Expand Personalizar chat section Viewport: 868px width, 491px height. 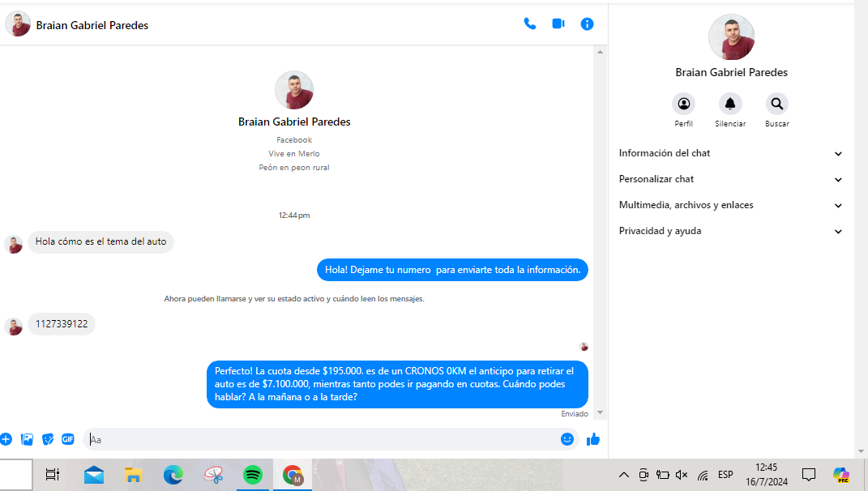pos(730,179)
